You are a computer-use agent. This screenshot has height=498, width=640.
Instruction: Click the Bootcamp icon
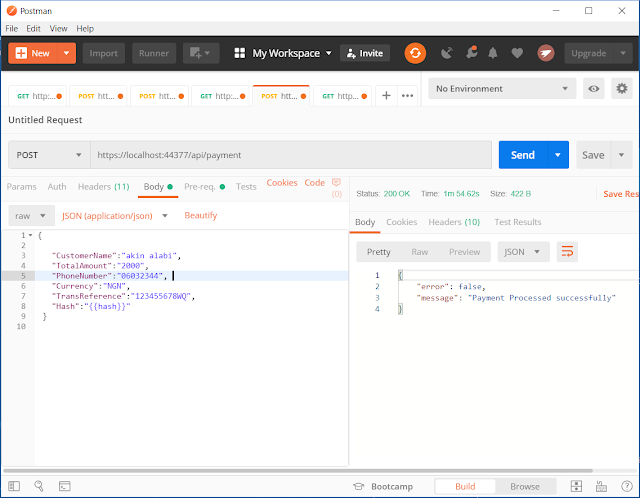point(358,486)
